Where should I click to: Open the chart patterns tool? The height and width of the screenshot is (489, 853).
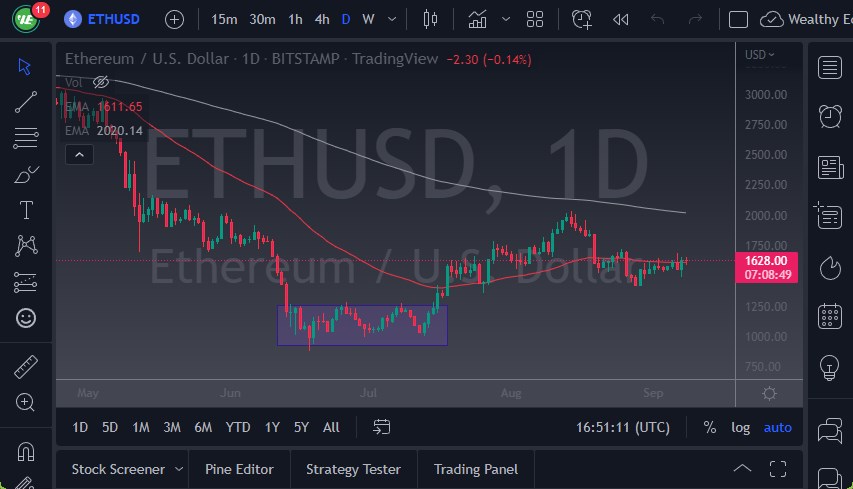click(x=26, y=245)
